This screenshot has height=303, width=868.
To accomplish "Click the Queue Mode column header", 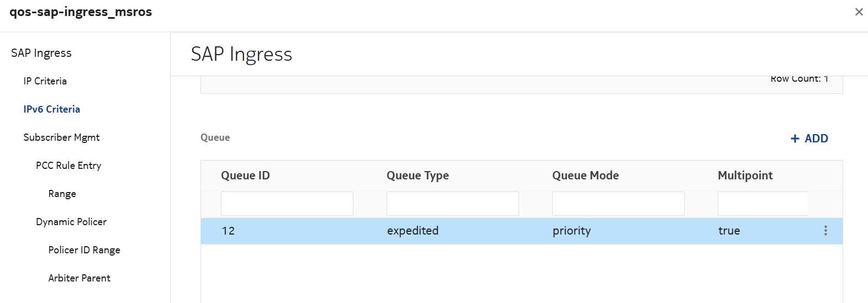I will [585, 176].
